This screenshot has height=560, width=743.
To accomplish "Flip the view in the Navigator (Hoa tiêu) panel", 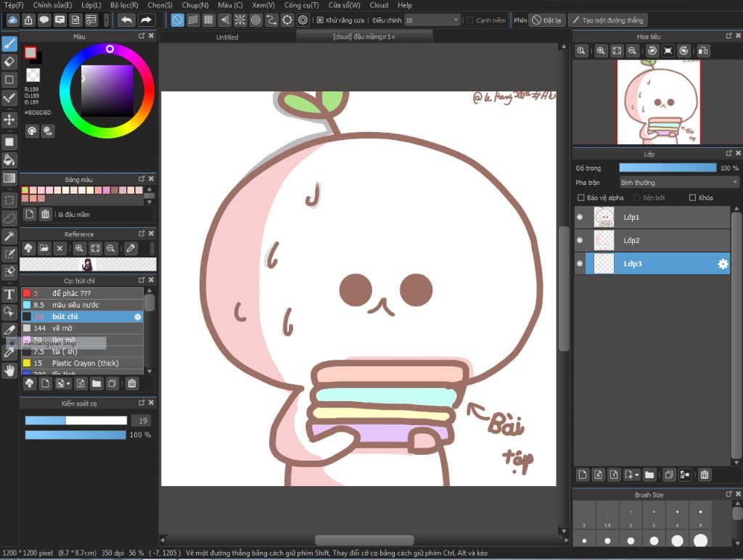I will (x=704, y=51).
